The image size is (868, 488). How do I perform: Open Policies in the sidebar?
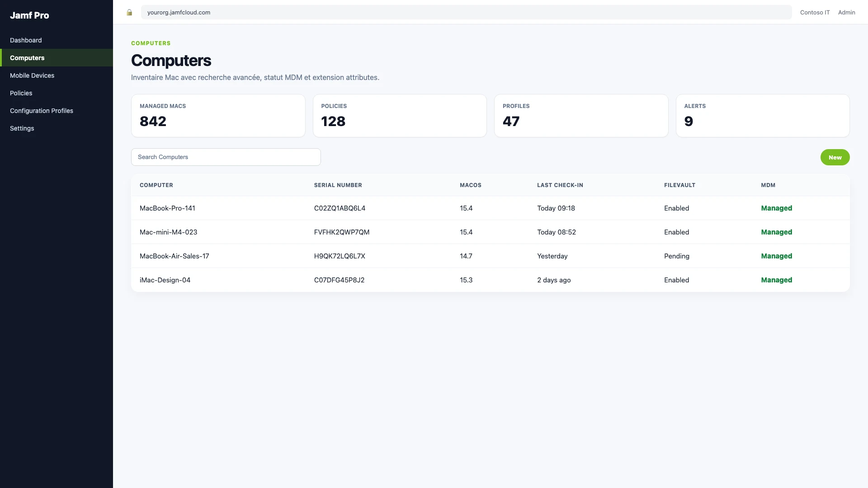pyautogui.click(x=57, y=93)
